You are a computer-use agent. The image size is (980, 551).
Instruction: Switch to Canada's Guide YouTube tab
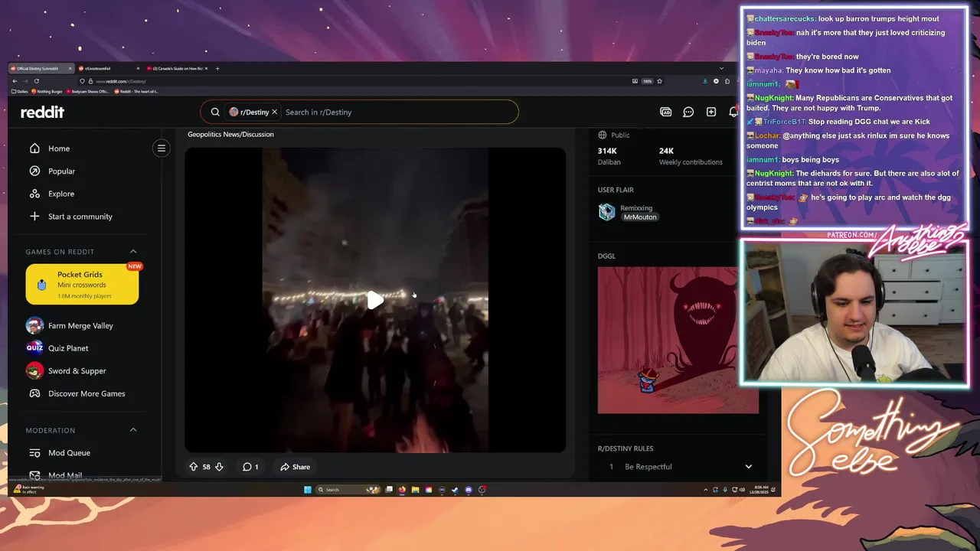176,68
